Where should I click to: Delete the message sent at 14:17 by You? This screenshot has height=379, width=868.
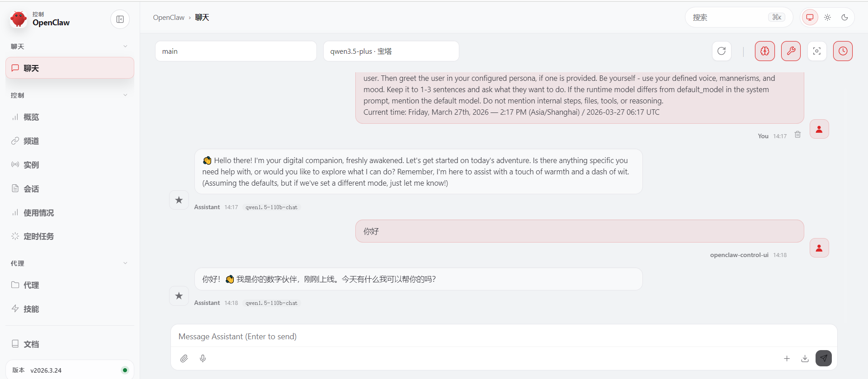(798, 135)
